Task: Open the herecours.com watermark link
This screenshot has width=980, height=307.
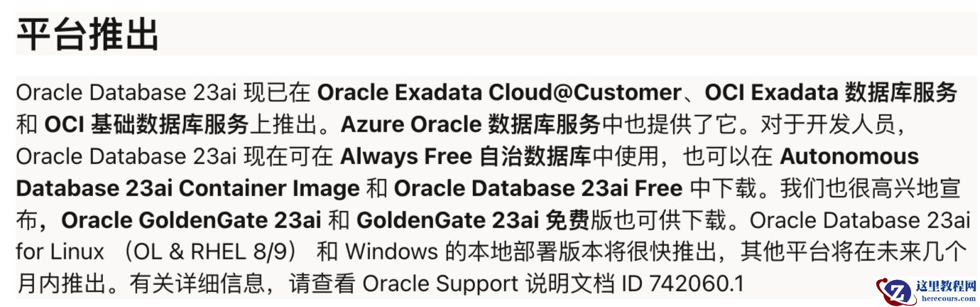Action: tap(946, 299)
